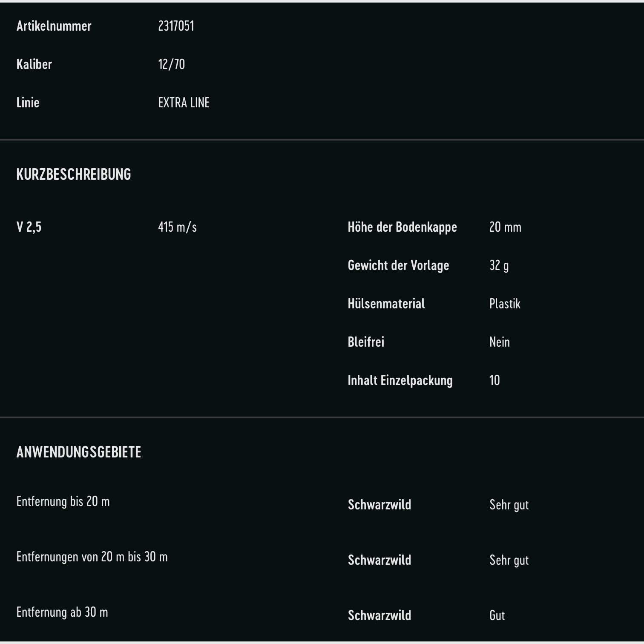
Task: Toggle the Bleifrei Nein setting
Action: point(499,342)
